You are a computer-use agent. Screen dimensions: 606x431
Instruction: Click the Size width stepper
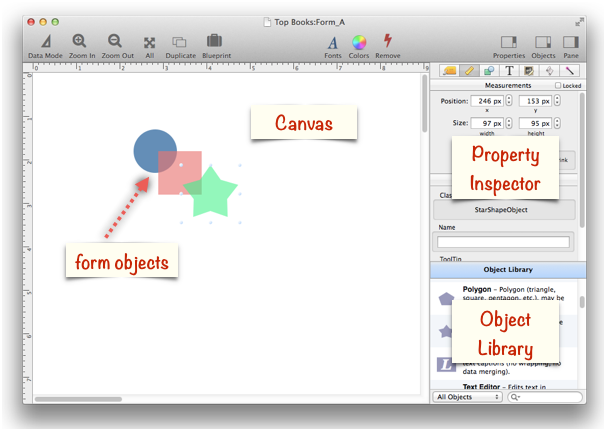point(509,123)
